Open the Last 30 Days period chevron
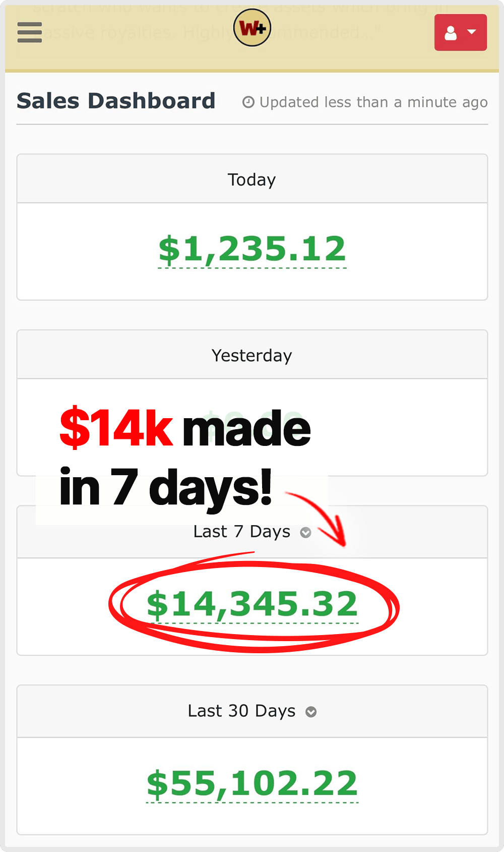The height and width of the screenshot is (852, 504). tap(311, 712)
